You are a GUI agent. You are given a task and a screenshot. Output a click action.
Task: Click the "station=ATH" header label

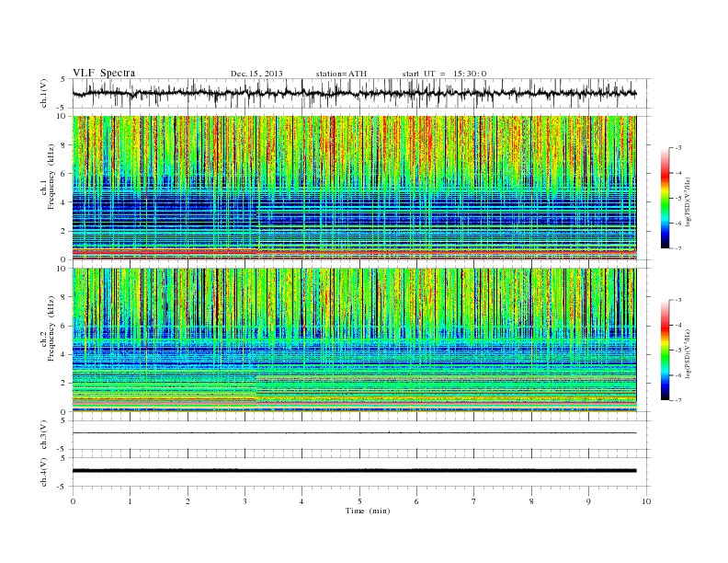coord(341,74)
